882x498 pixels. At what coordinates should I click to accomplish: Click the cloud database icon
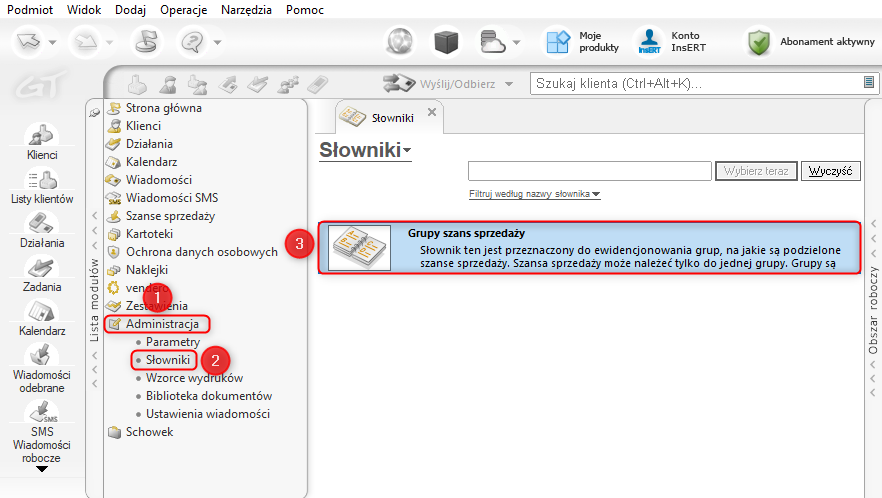tap(492, 42)
